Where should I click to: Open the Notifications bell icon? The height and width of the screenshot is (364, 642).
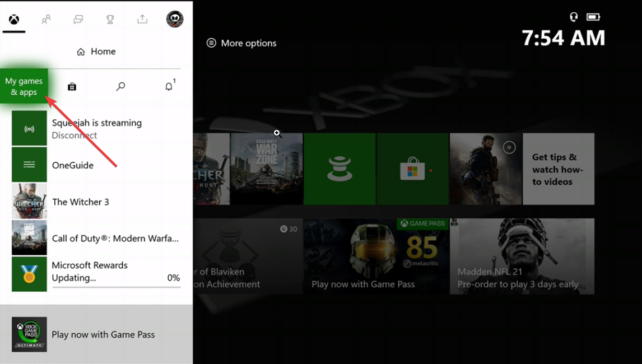coord(170,86)
